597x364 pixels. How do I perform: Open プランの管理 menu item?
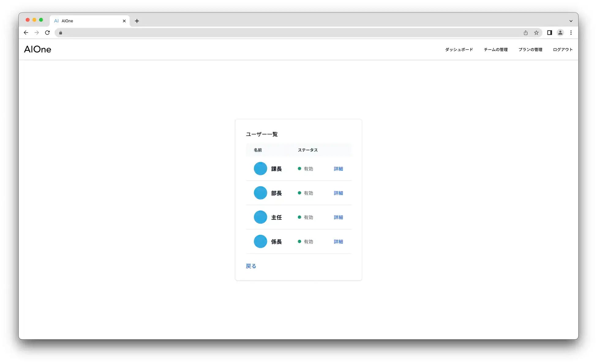click(530, 50)
